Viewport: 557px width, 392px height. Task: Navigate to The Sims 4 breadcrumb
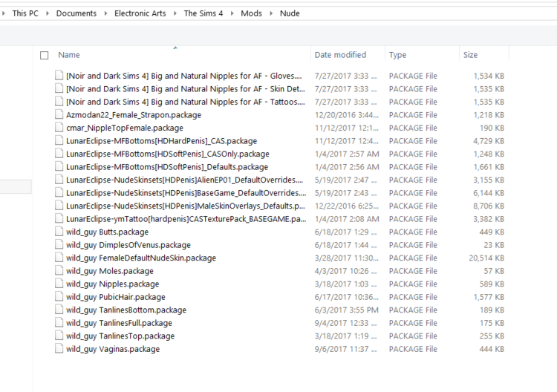click(x=203, y=13)
